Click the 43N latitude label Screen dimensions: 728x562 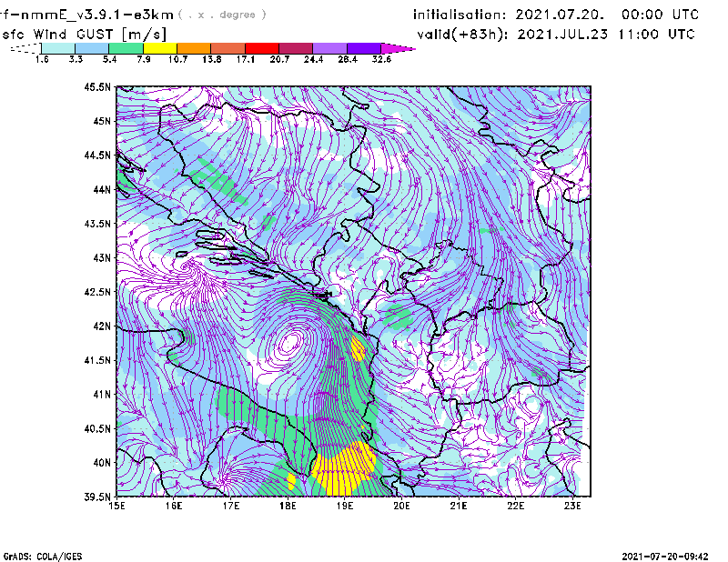102,257
